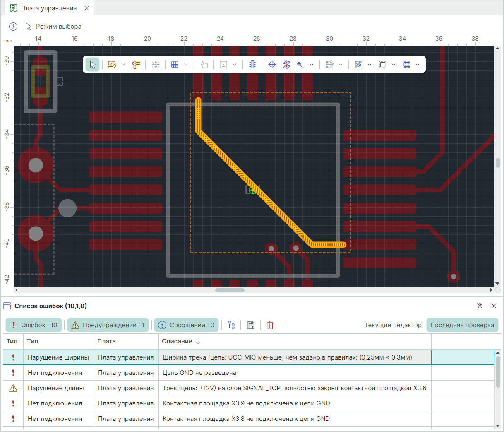Viewport: 504px width, 432px height.
Task: Open dropdown arrow next to routing tool
Action: 123,65
